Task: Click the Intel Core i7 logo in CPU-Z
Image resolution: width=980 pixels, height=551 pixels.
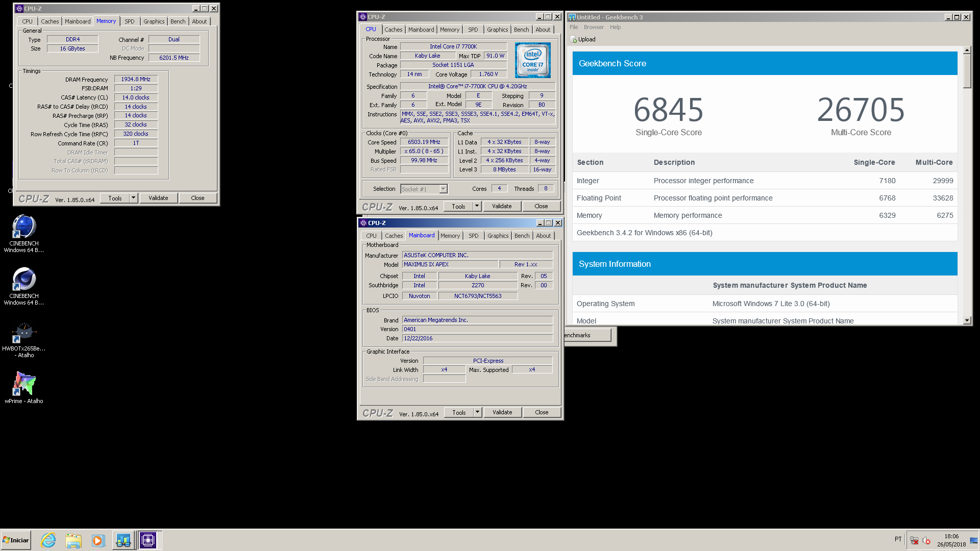Action: 533,60
